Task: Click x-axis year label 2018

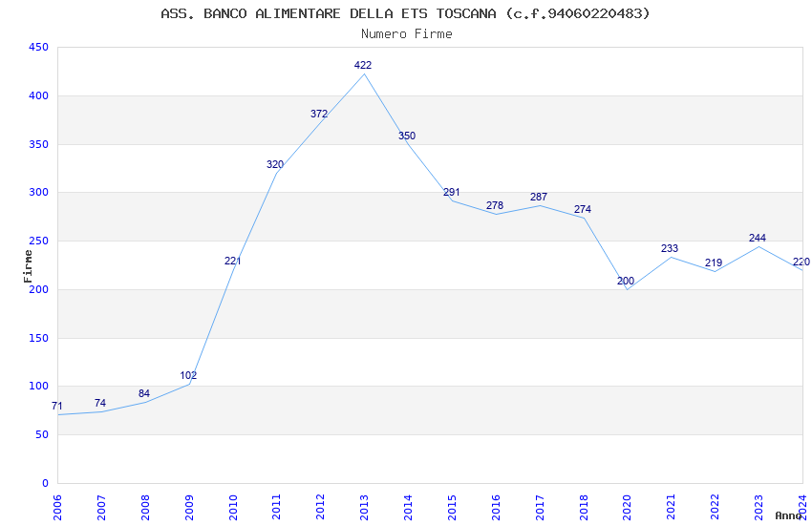Action: click(x=583, y=508)
